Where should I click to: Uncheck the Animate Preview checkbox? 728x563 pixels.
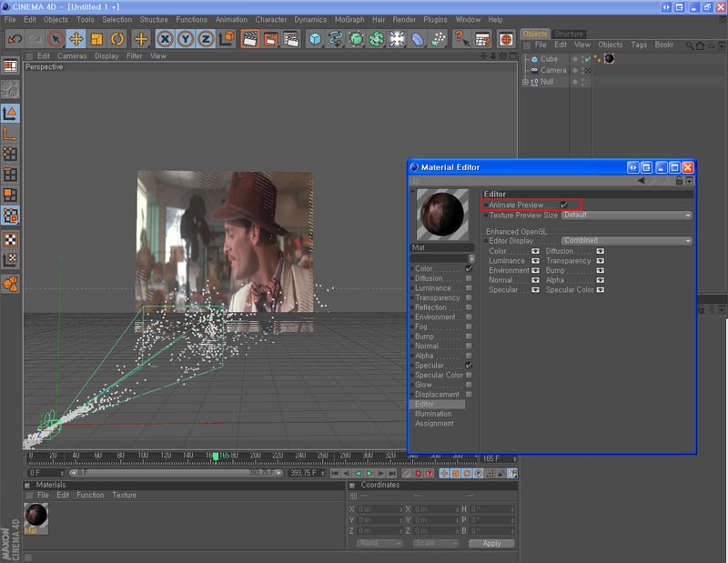click(563, 205)
